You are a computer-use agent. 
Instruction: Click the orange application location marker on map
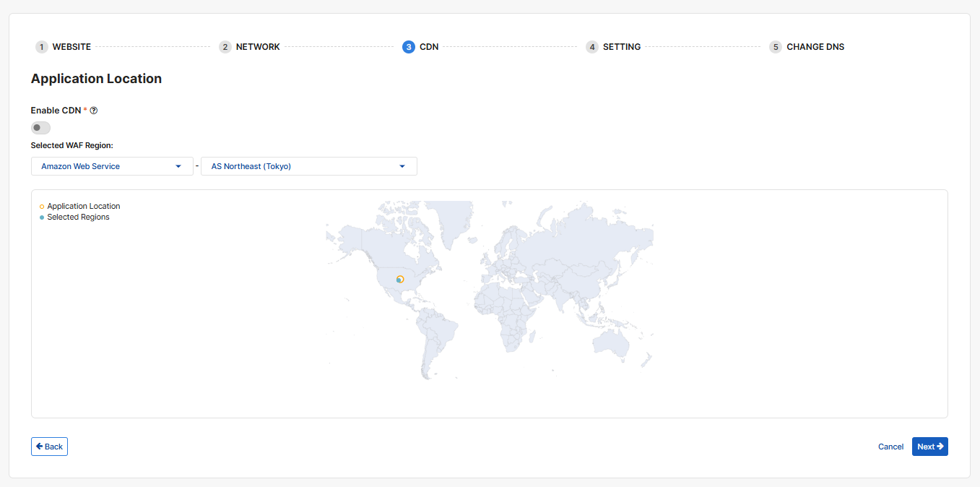click(x=400, y=279)
